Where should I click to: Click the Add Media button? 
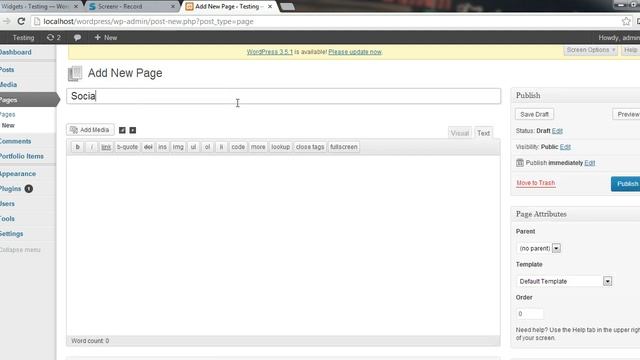[x=90, y=130]
